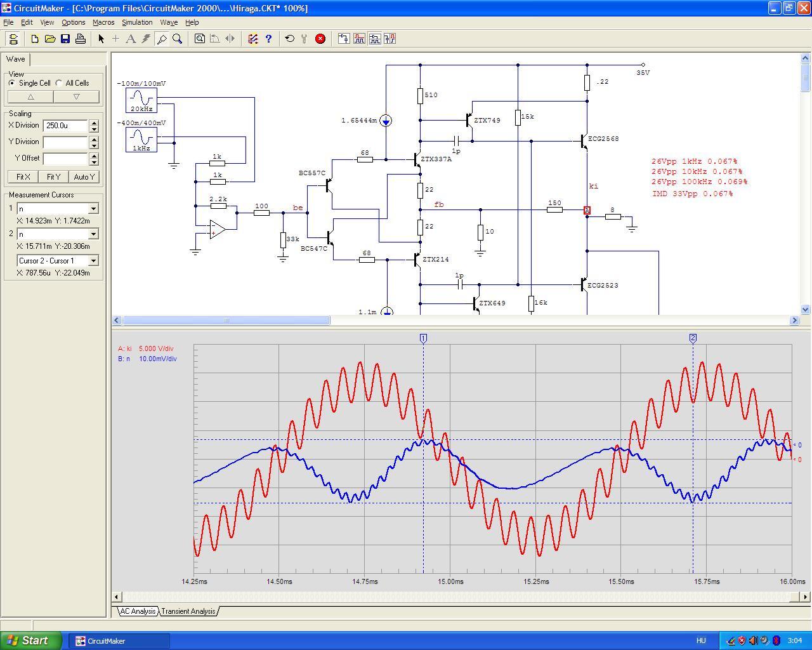Viewport: 812px width, 650px height.
Task: Click the blue question mark help icon
Action: point(268,39)
